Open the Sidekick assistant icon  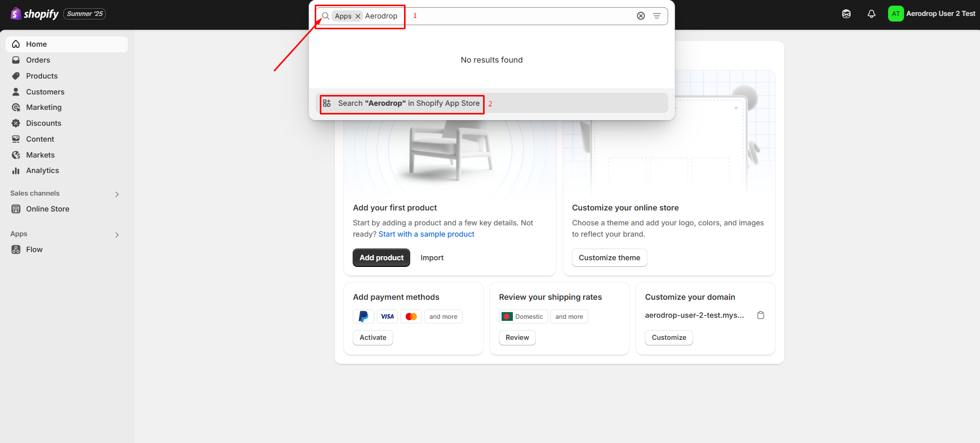847,14
